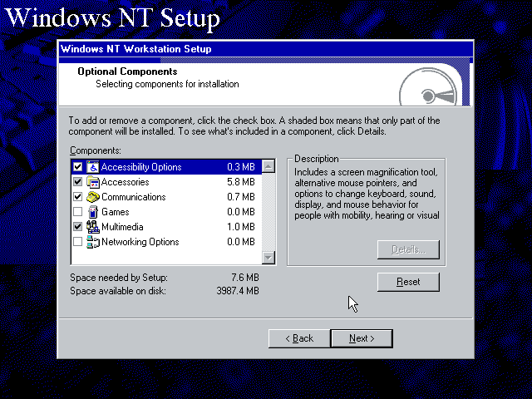Go to the previous page with Back
Screen dimensions: 532x399
pyautogui.click(x=299, y=338)
